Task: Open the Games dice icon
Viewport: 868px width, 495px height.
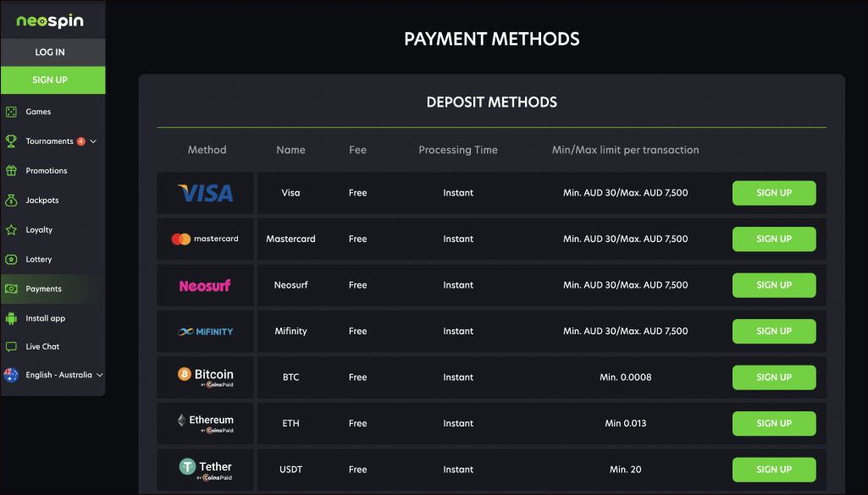Action: 11,112
